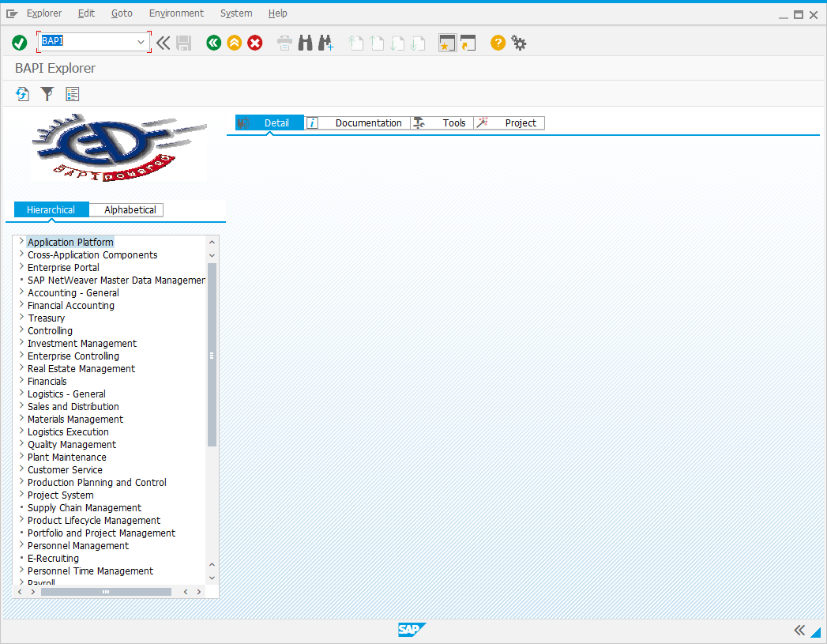Click the double-chevron collapse command field icon
The image size is (827, 644).
tap(163, 43)
